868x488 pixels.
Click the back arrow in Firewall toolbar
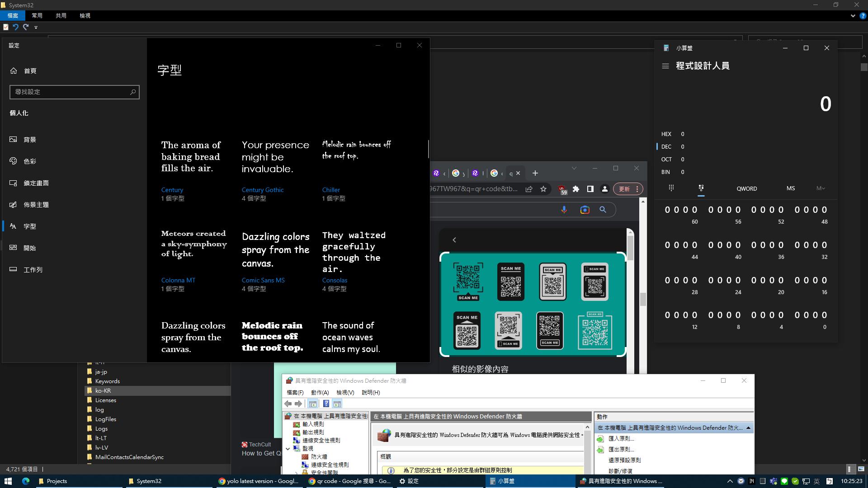pos(288,404)
